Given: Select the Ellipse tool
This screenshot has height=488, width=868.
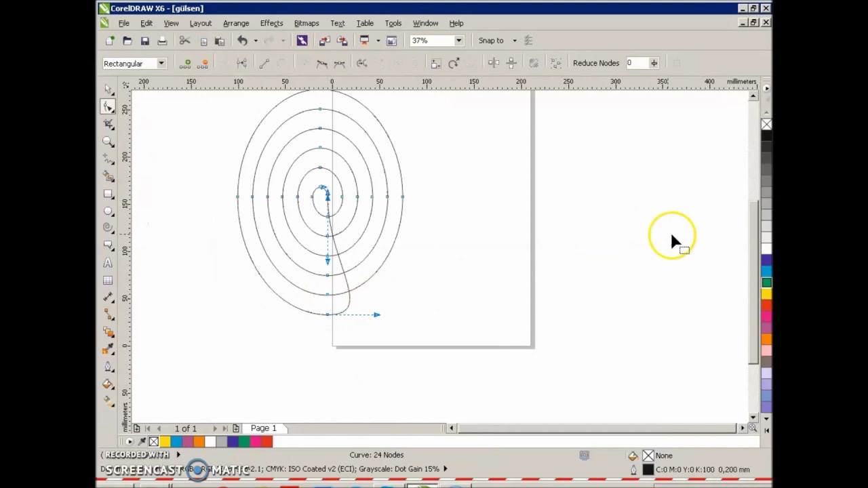Looking at the screenshot, I should [108, 211].
